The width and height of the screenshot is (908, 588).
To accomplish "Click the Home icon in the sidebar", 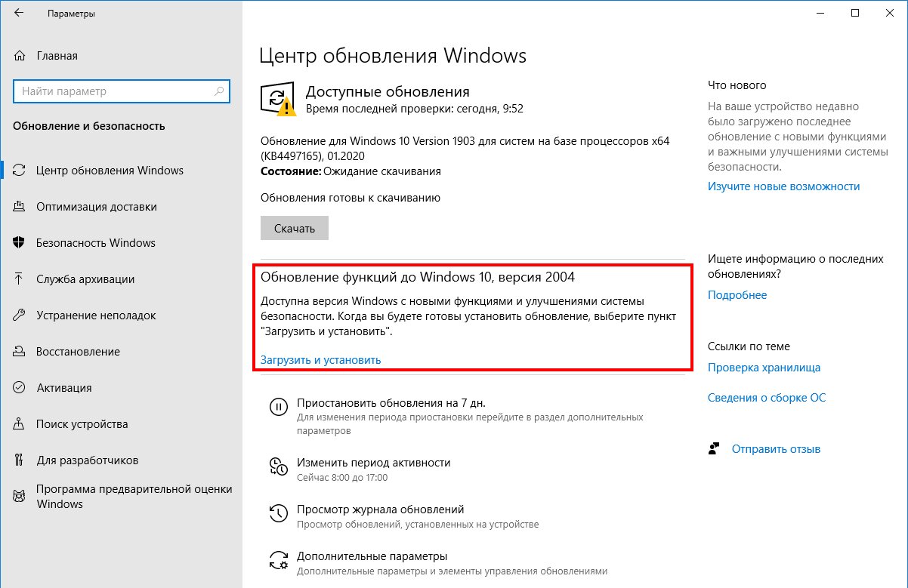I will point(20,56).
